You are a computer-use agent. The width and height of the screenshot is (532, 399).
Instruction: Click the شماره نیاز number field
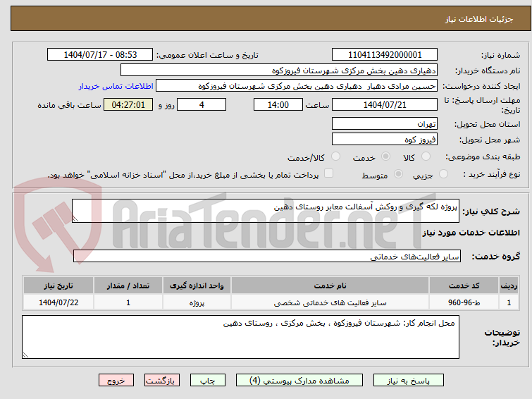point(385,55)
